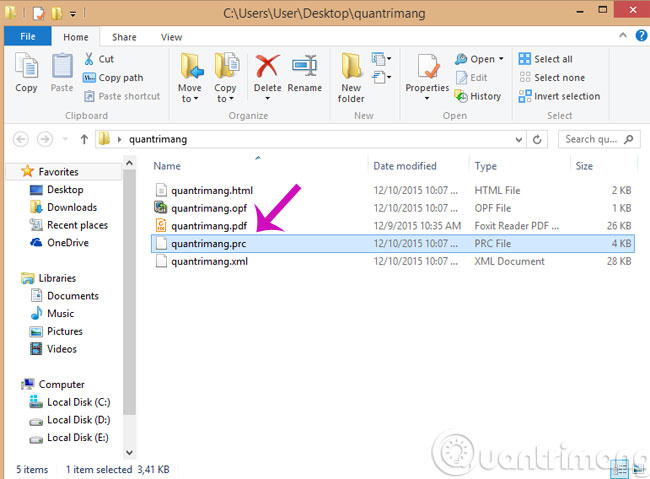Click the Properties icon
The image size is (650, 479).
pos(427,66)
